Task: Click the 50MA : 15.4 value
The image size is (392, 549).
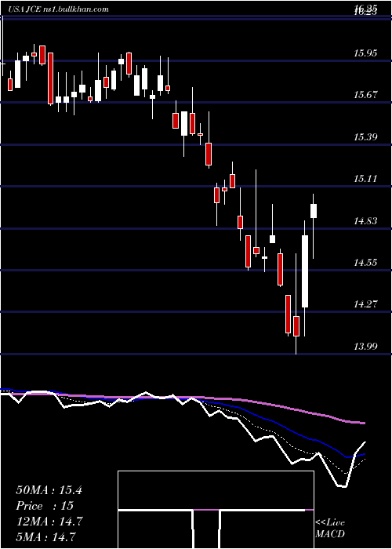Action: point(49,490)
